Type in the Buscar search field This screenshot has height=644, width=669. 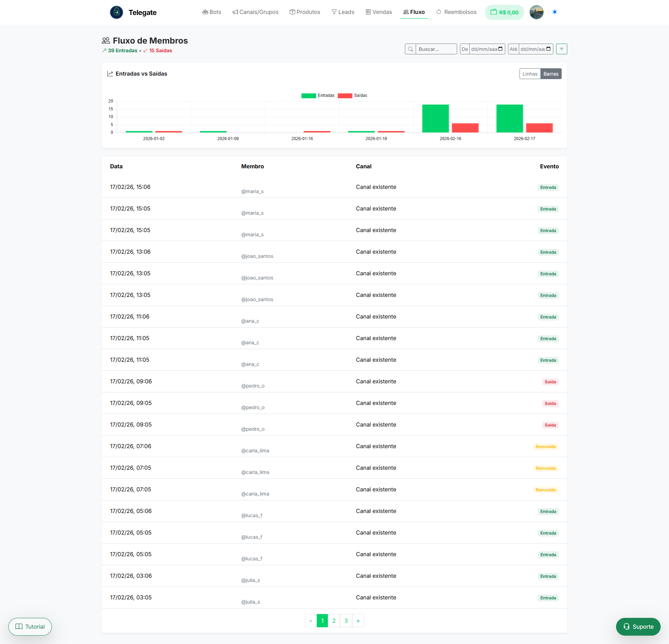click(437, 49)
